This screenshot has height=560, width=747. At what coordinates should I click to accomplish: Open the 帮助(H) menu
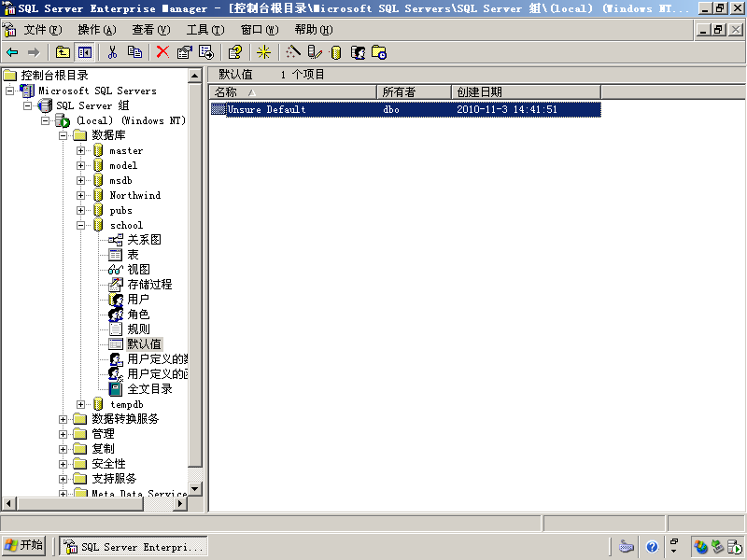point(314,30)
